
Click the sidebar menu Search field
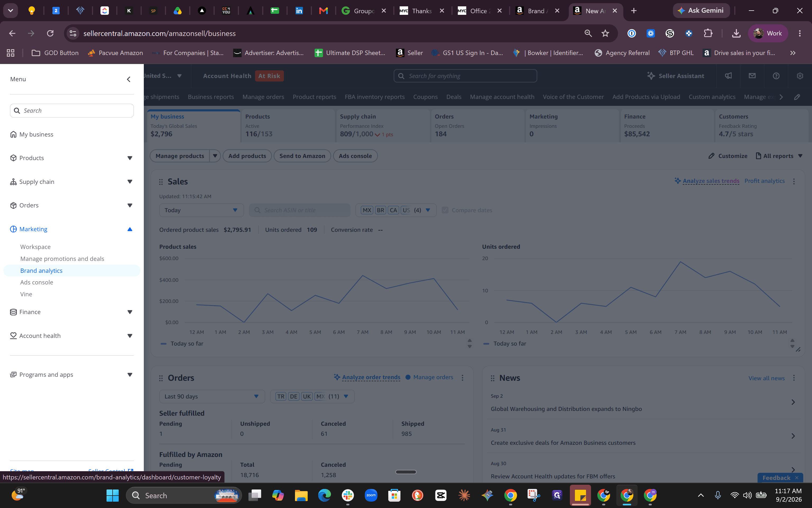point(72,111)
